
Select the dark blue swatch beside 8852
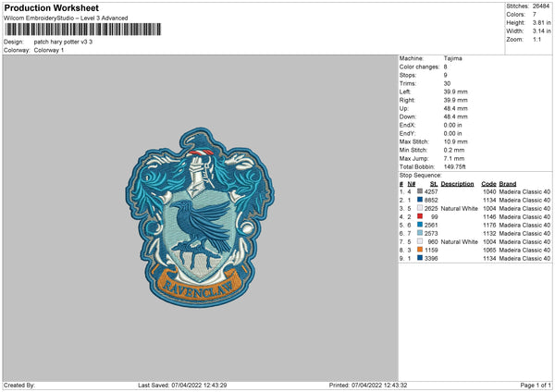(x=420, y=200)
